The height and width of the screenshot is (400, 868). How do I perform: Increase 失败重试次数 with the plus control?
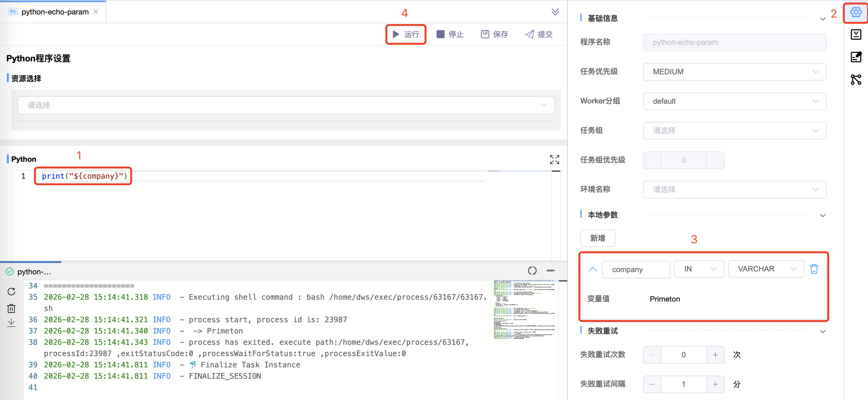click(715, 355)
